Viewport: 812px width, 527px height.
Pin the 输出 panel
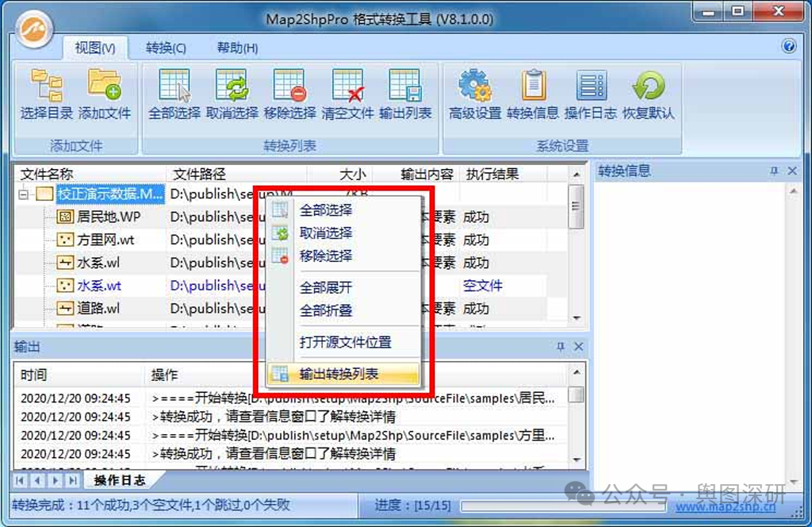(x=561, y=347)
